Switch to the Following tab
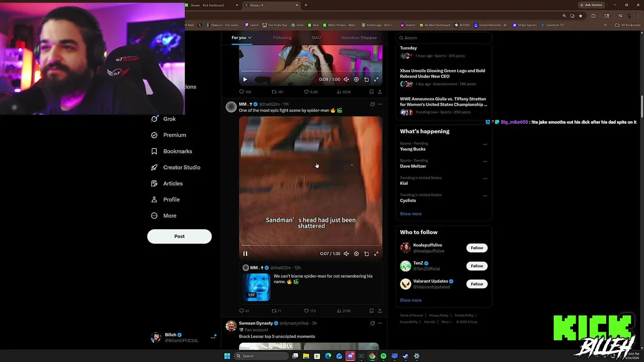The height and width of the screenshot is (362, 644). [282, 38]
